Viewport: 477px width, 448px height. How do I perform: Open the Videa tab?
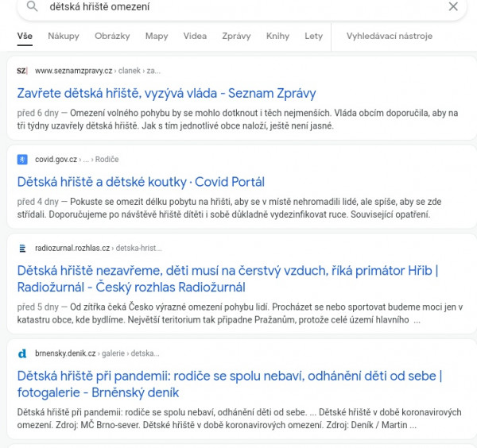(195, 36)
